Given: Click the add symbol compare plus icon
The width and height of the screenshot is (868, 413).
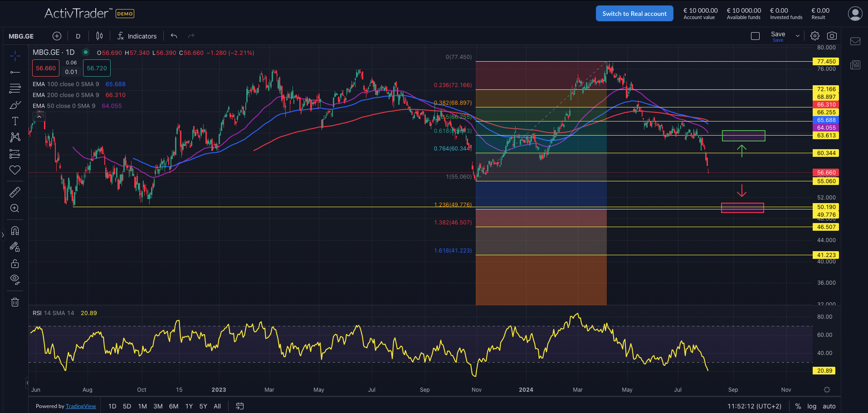Looking at the screenshot, I should [57, 36].
